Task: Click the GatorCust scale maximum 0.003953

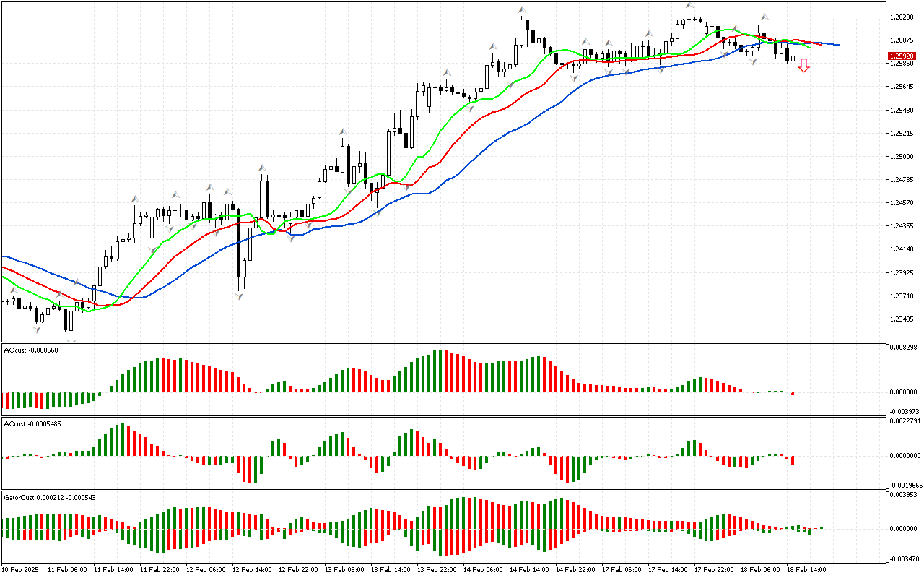Action: point(903,495)
